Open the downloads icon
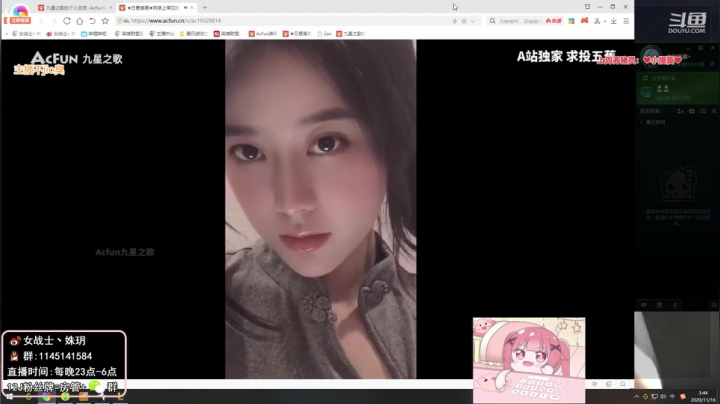720x404 pixels. coord(613,21)
